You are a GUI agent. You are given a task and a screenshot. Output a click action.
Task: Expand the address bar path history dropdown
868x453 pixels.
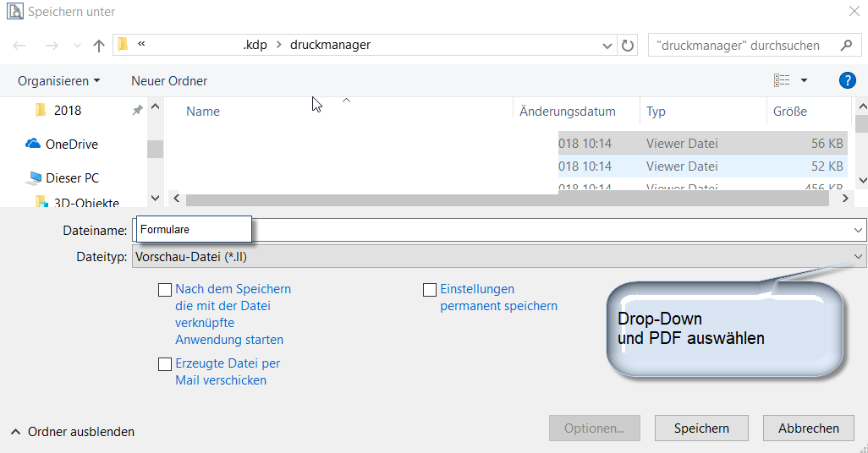(x=607, y=46)
